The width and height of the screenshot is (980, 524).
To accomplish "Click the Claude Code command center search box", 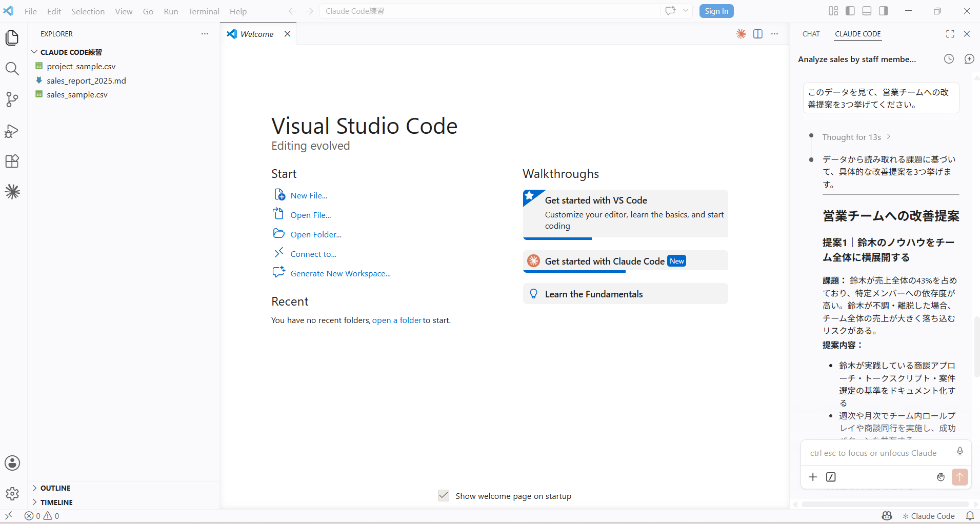I will coord(490,11).
